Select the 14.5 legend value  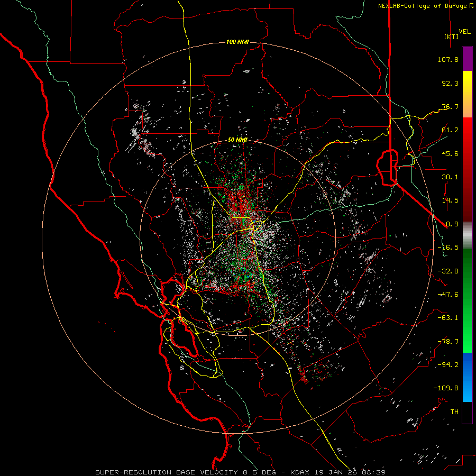coord(450,200)
